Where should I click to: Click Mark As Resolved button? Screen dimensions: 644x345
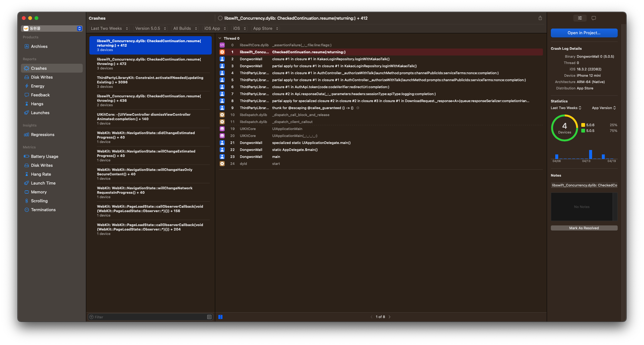(584, 228)
